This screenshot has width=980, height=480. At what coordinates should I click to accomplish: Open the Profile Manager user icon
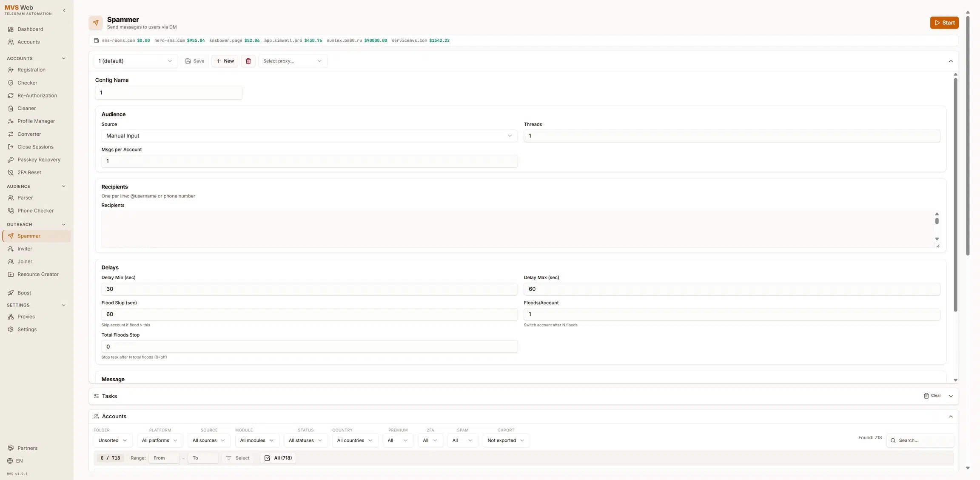tap(11, 121)
